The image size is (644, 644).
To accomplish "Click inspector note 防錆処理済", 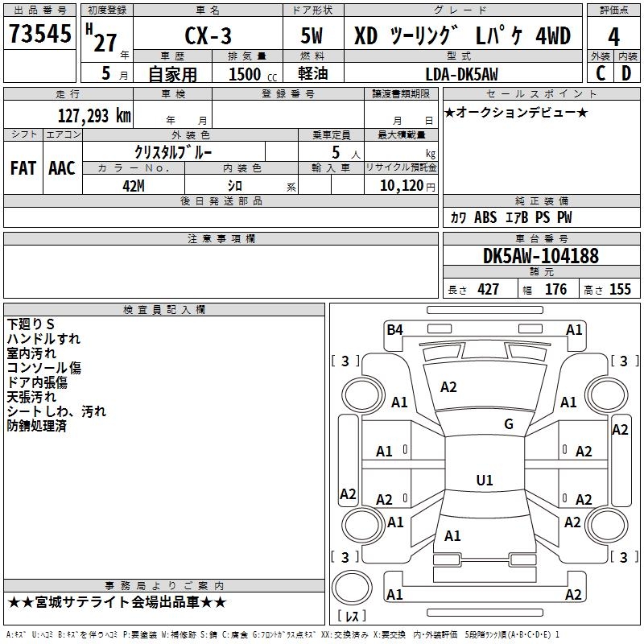I will pyautogui.click(x=36, y=426).
